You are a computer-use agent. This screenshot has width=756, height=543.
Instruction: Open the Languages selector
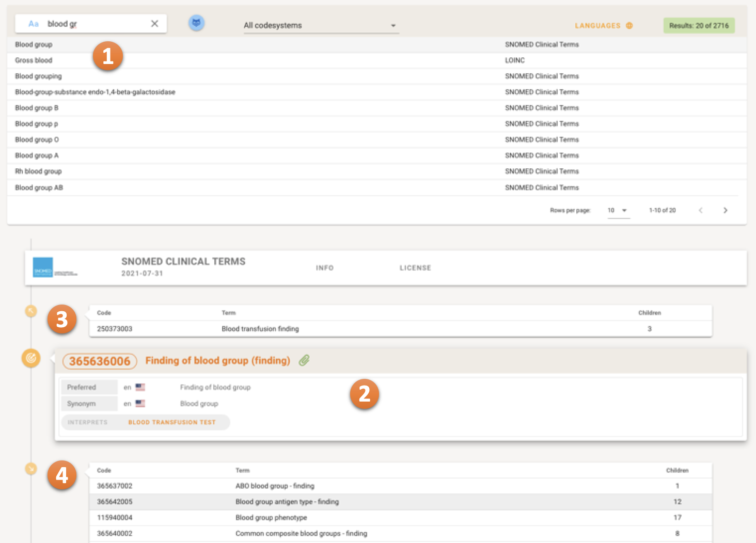tap(597, 26)
